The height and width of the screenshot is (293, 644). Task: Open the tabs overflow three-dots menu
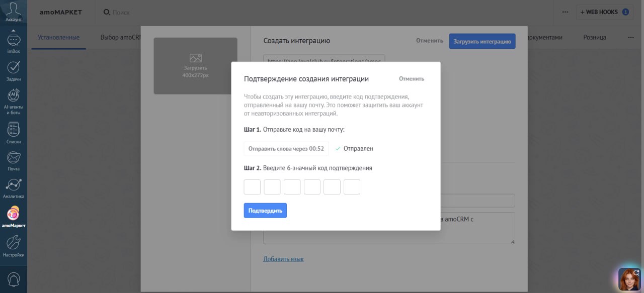[631, 37]
